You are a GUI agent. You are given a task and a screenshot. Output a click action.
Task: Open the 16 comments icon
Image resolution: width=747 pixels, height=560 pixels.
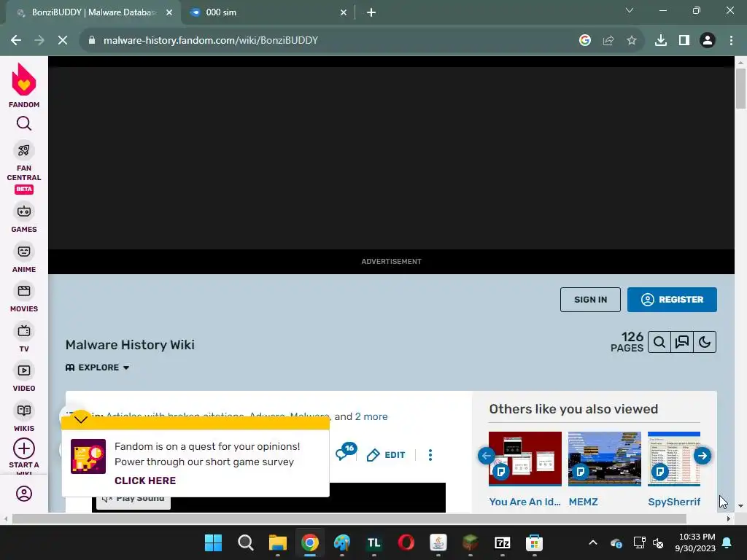pyautogui.click(x=345, y=451)
